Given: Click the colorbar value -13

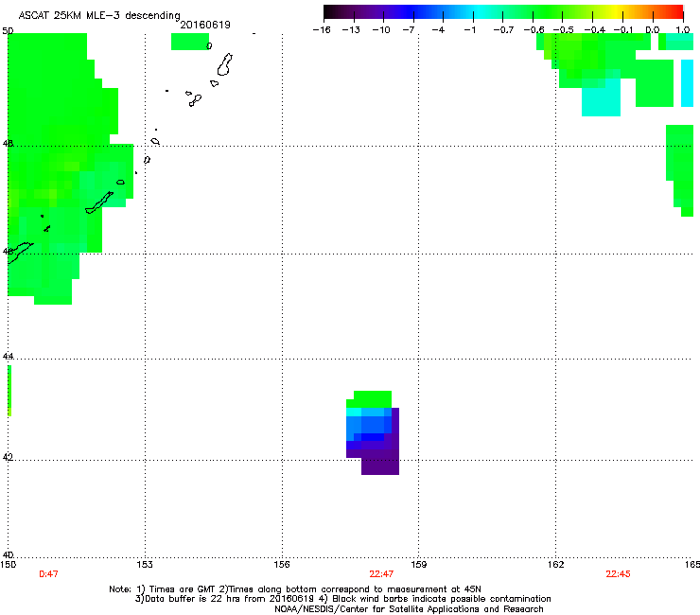Looking at the screenshot, I should [351, 30].
